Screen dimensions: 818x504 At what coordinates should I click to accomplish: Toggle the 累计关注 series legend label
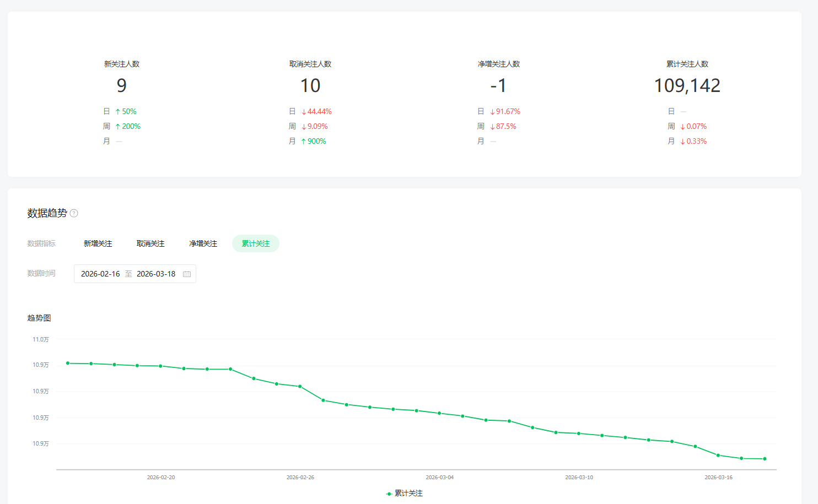[x=408, y=494]
